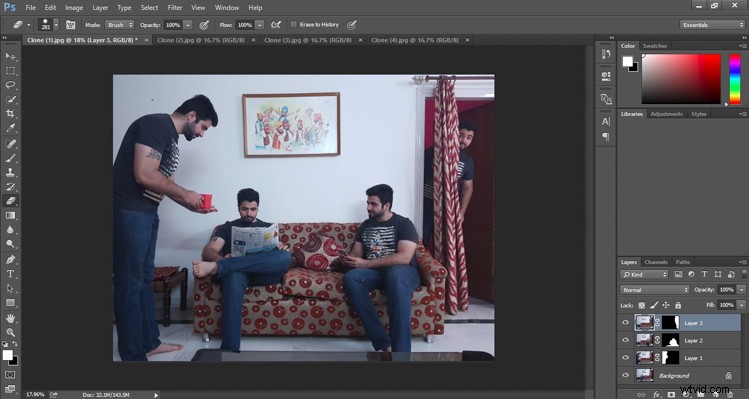
Task: Open the Brush panel toggle icon
Action: point(71,25)
